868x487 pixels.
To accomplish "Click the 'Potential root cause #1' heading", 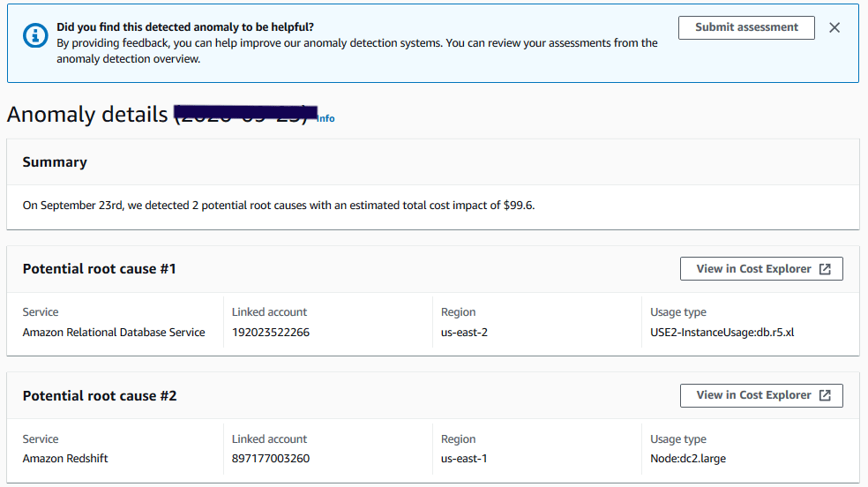I will [99, 269].
